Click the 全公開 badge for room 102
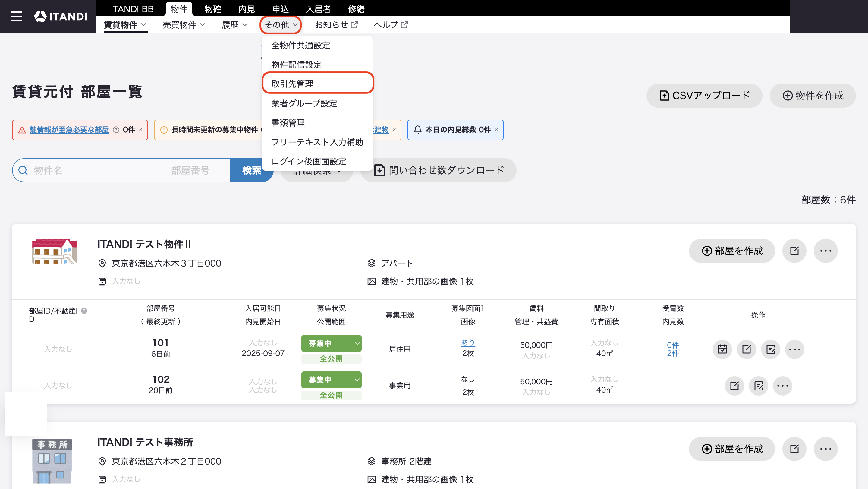 click(x=331, y=395)
